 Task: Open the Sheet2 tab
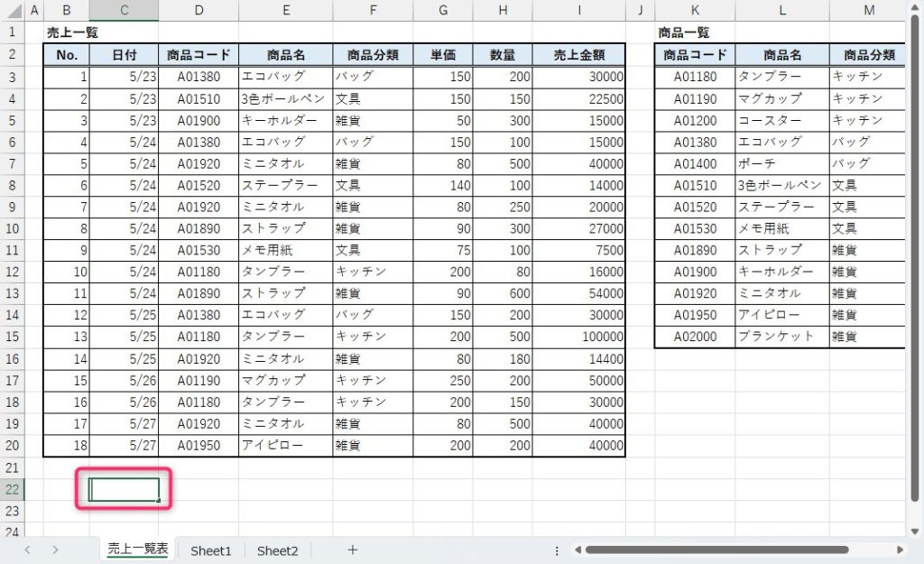[x=277, y=550]
